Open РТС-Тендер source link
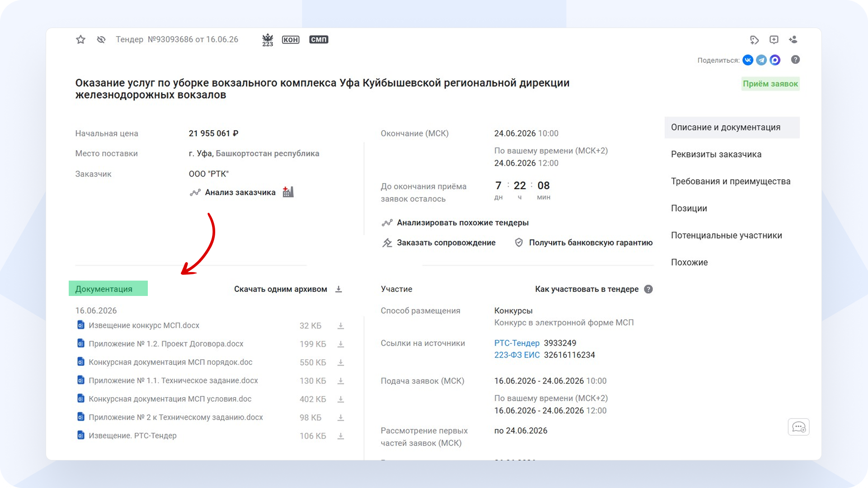Screen dimensions: 868x488 [517, 343]
